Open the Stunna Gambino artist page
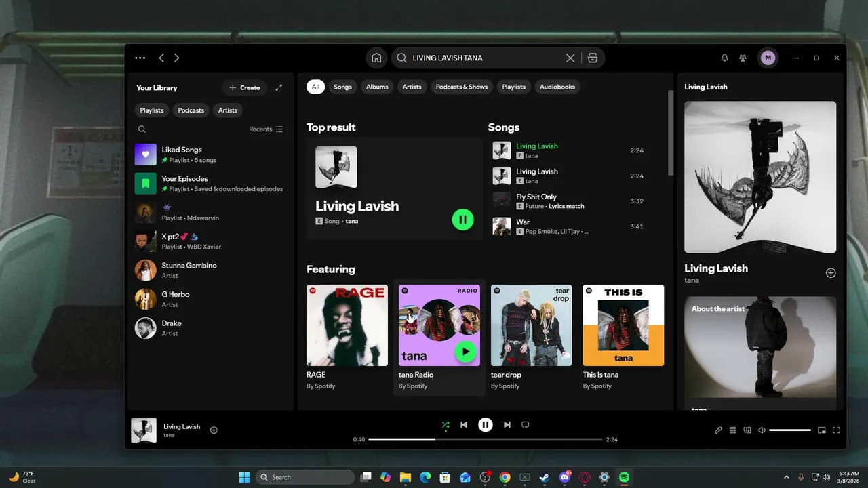This screenshot has width=868, height=488. point(210,270)
